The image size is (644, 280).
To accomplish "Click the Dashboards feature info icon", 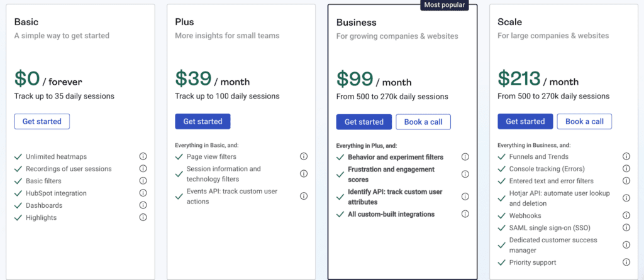I will (143, 205).
